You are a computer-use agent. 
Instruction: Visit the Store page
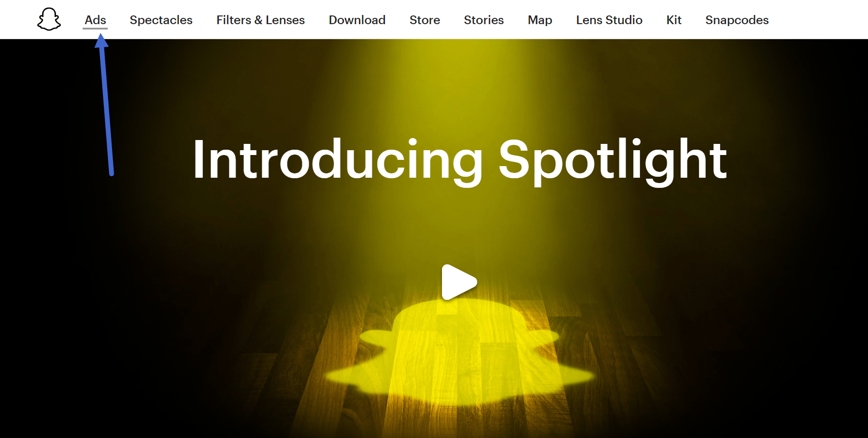(425, 20)
